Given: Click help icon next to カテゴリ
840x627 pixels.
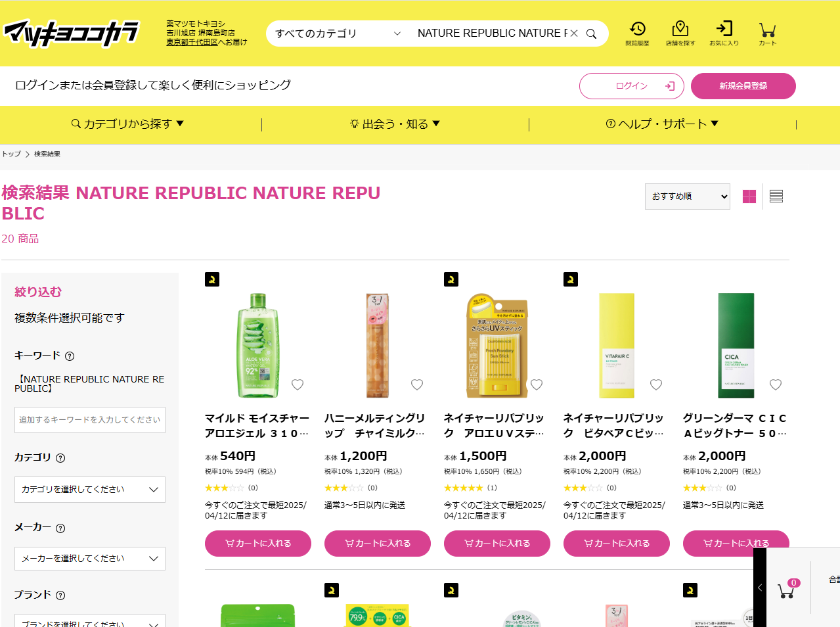Looking at the screenshot, I should (60, 458).
